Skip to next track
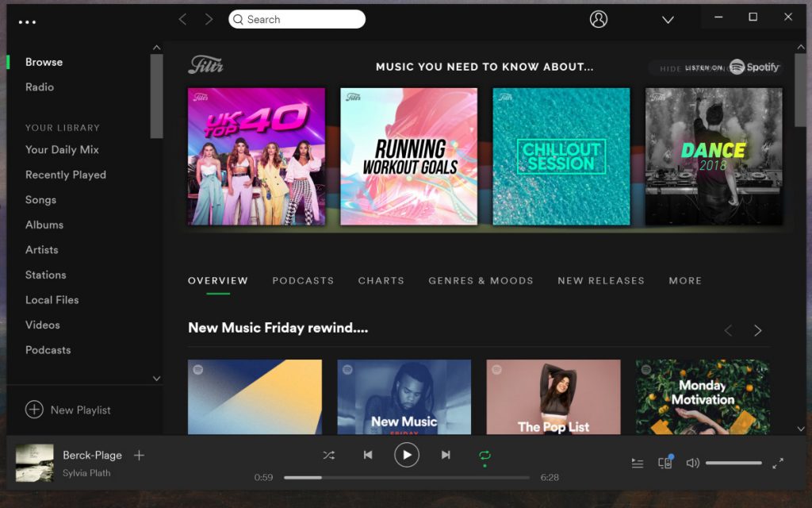This screenshot has height=508, width=812. click(446, 455)
